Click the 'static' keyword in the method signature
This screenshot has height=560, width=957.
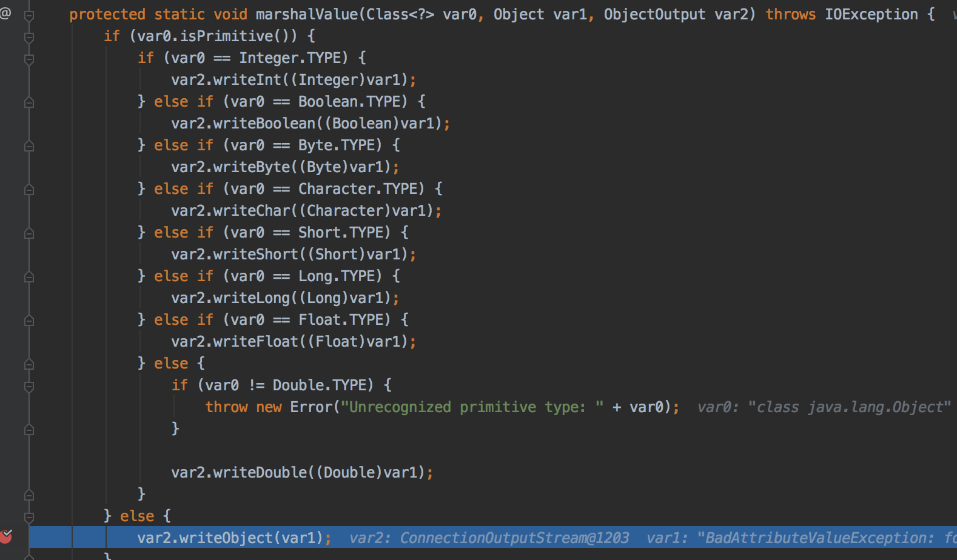tap(180, 15)
